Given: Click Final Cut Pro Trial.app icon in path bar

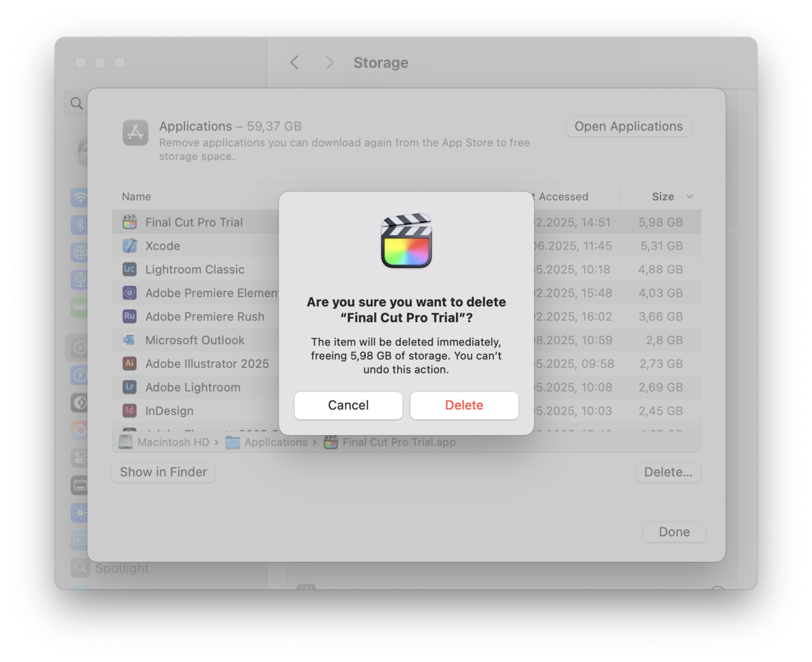Looking at the screenshot, I should click(x=331, y=442).
